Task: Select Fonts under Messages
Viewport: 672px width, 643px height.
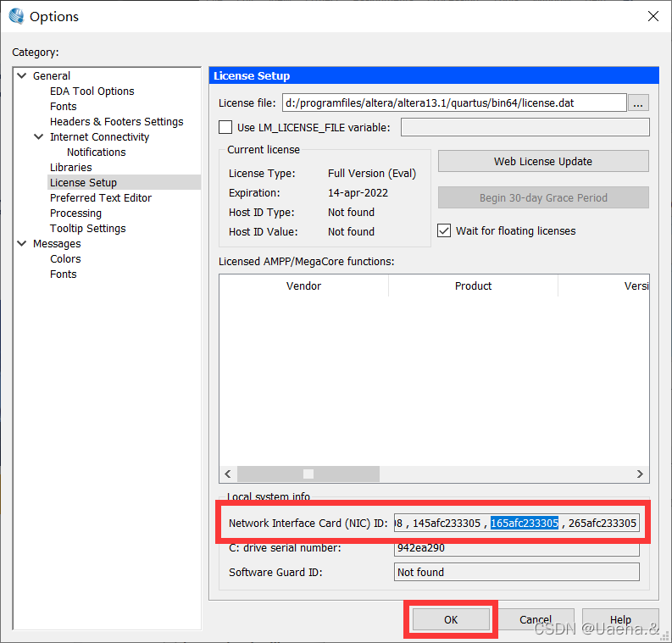Action: click(63, 274)
